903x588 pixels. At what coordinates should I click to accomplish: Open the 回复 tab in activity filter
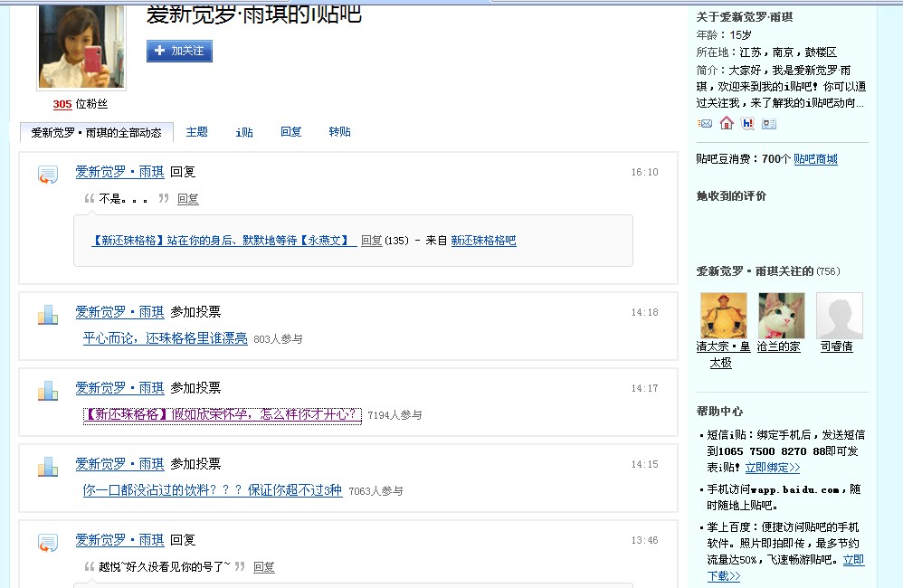click(x=290, y=132)
